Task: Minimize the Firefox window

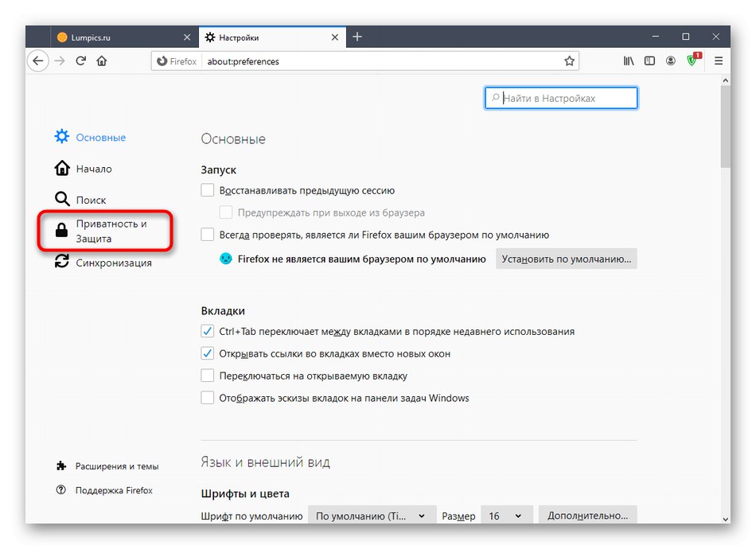Action: pyautogui.click(x=655, y=37)
